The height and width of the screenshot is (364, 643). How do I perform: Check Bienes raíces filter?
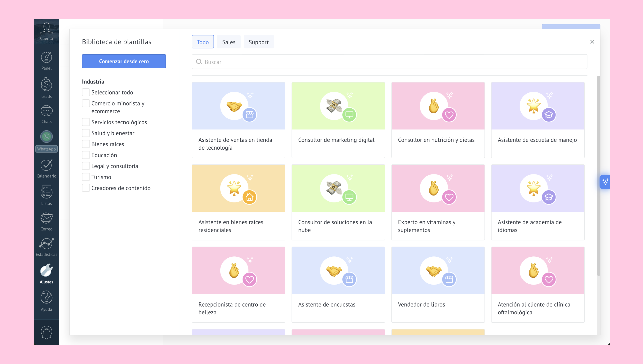click(86, 144)
